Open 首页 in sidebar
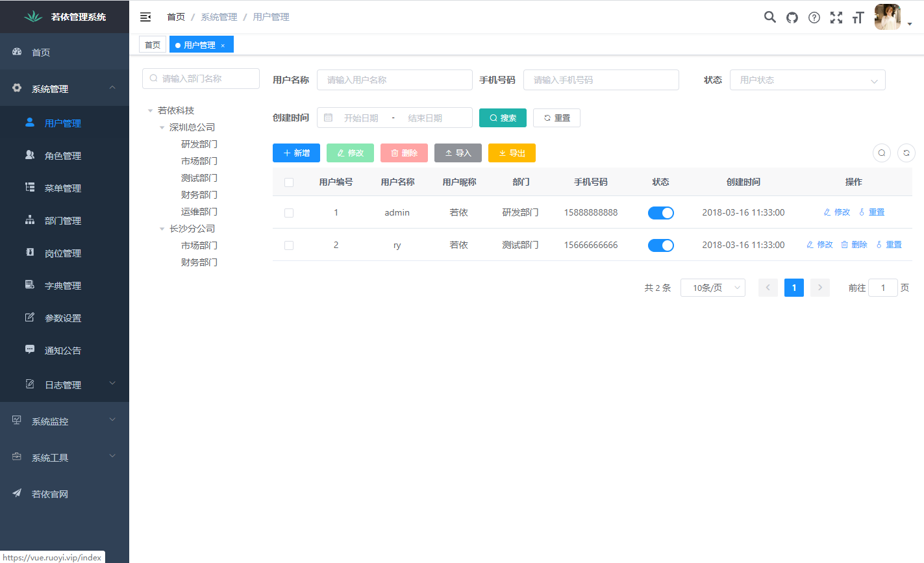The height and width of the screenshot is (563, 924). (64, 52)
